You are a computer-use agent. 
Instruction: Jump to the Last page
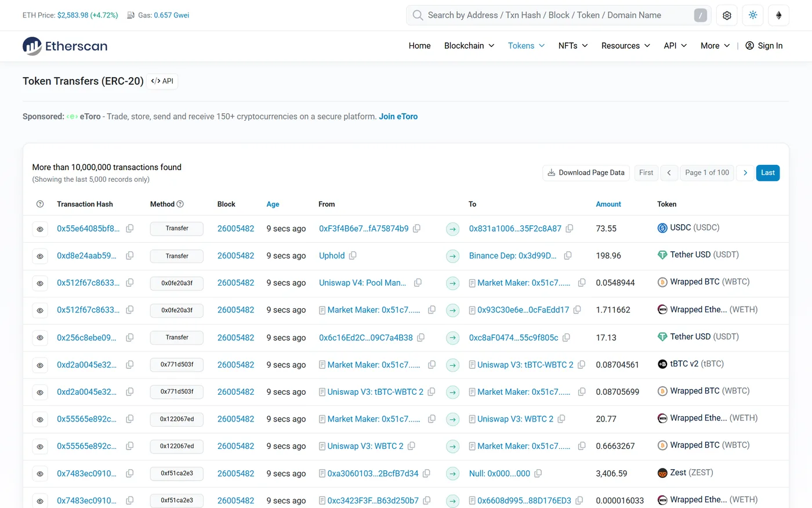pyautogui.click(x=768, y=172)
